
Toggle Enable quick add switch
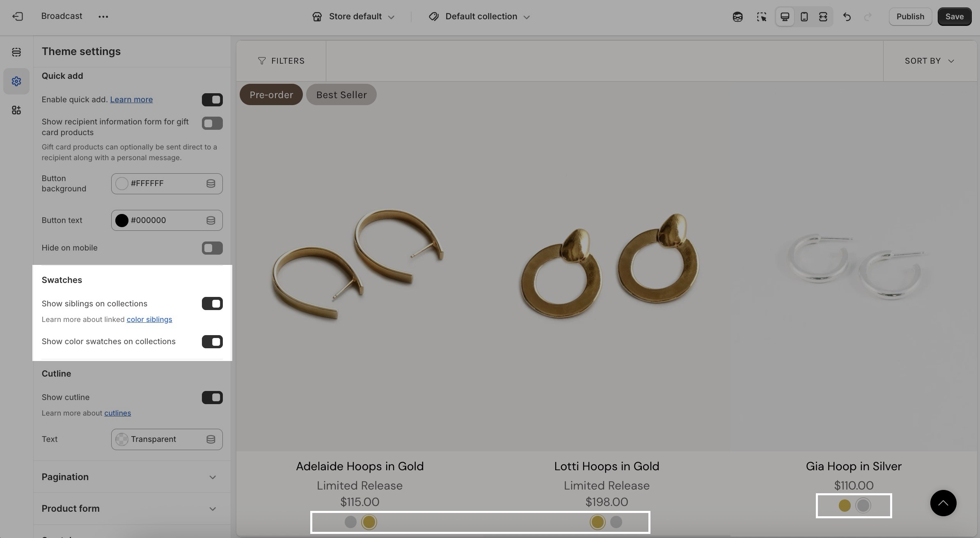pos(212,100)
